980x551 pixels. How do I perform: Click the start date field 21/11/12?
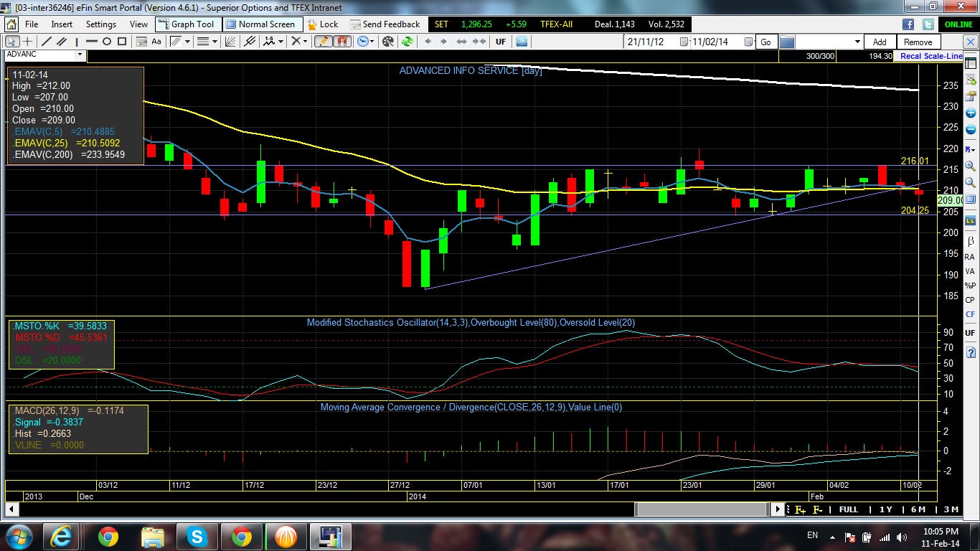point(652,42)
